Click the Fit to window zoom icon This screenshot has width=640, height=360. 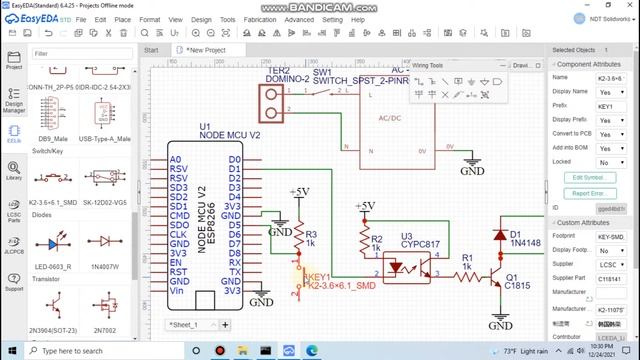226,33
